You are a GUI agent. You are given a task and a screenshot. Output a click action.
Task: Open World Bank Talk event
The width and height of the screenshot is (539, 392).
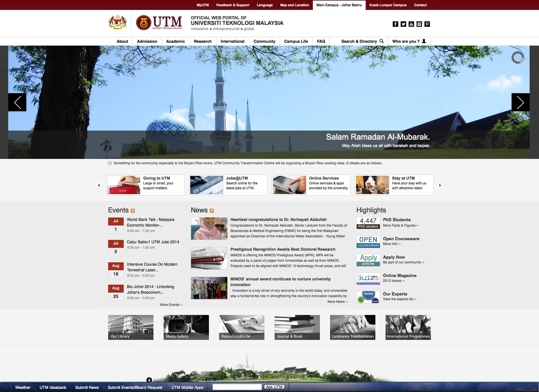tap(151, 222)
